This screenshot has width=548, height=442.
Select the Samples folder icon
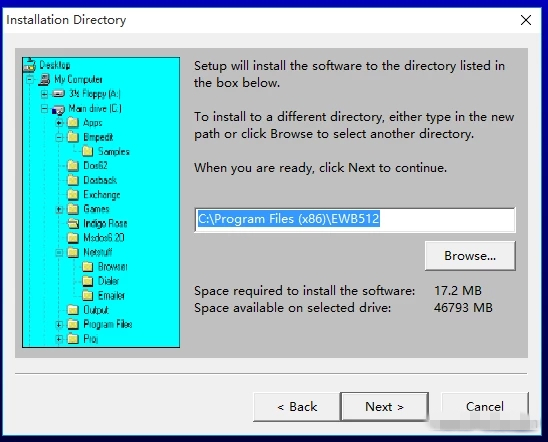click(87, 151)
